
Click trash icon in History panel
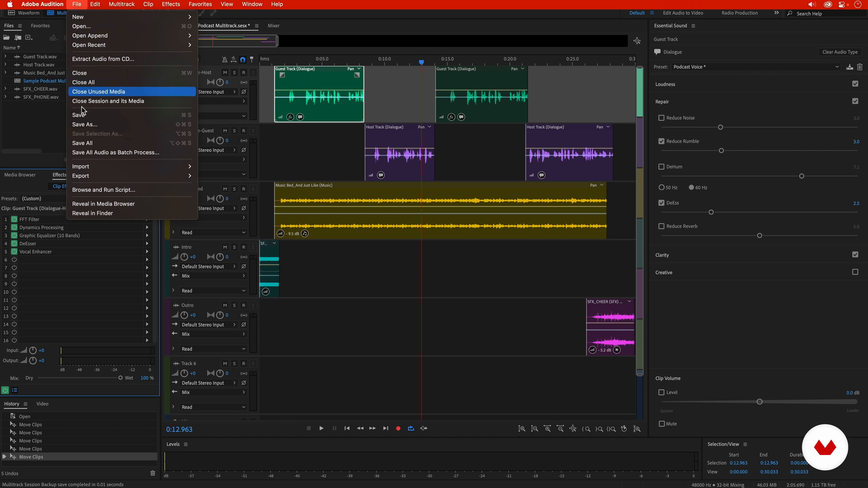click(x=153, y=473)
